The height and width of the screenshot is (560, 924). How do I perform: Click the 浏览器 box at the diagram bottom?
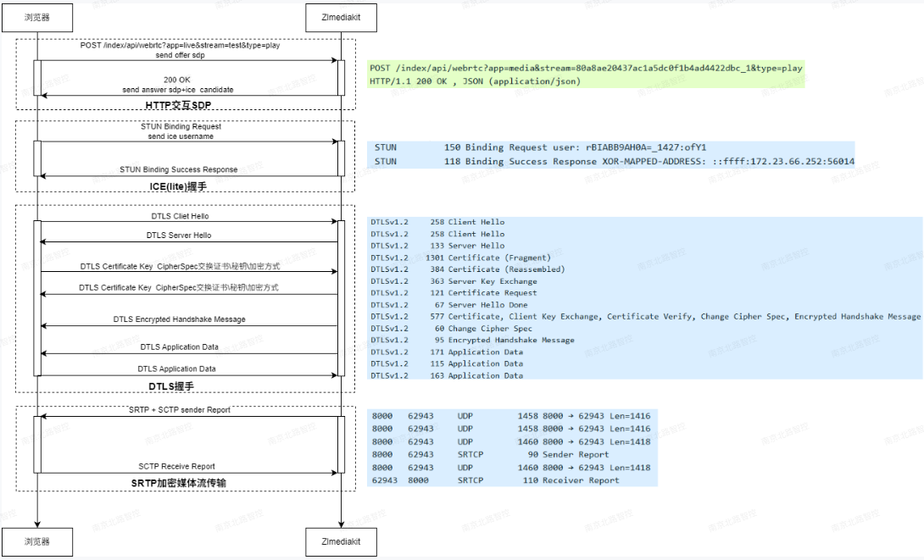(37, 541)
